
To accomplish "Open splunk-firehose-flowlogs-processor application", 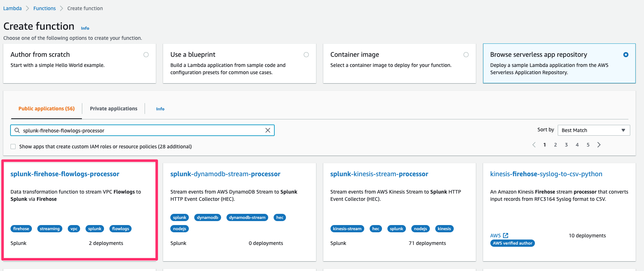I will coord(65,174).
